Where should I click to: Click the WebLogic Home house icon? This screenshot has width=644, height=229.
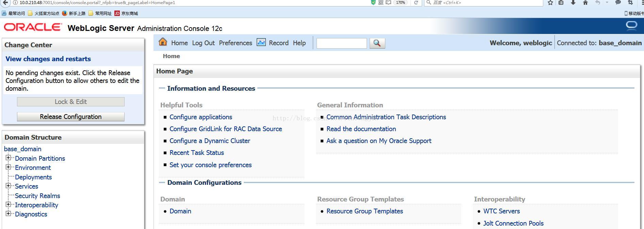(x=163, y=42)
